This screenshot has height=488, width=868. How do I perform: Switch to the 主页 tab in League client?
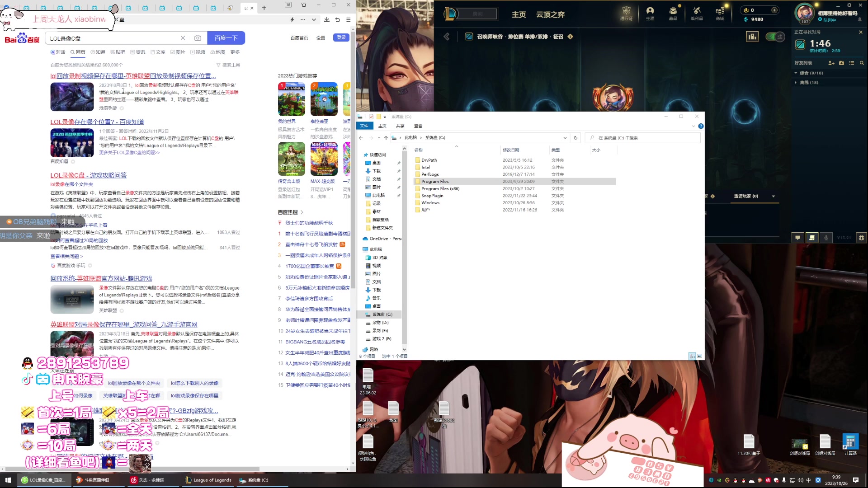(x=519, y=14)
